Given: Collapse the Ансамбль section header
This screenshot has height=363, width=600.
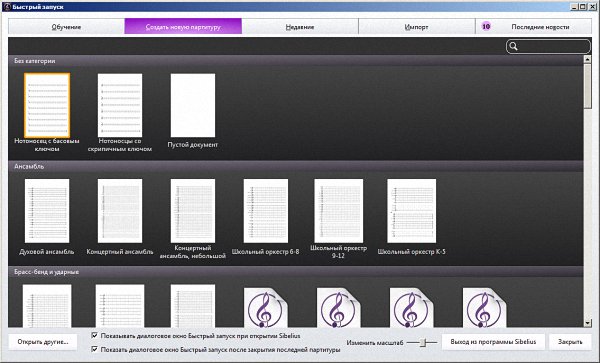Looking at the screenshot, I should click(295, 166).
